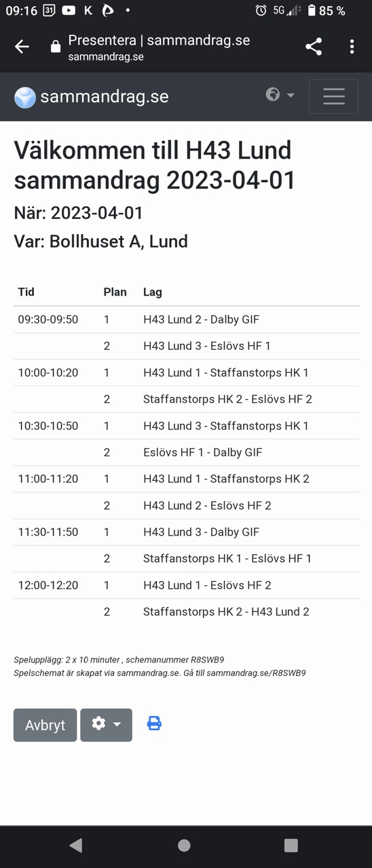Click the blue printer icon
This screenshot has width=372, height=868.
154,724
